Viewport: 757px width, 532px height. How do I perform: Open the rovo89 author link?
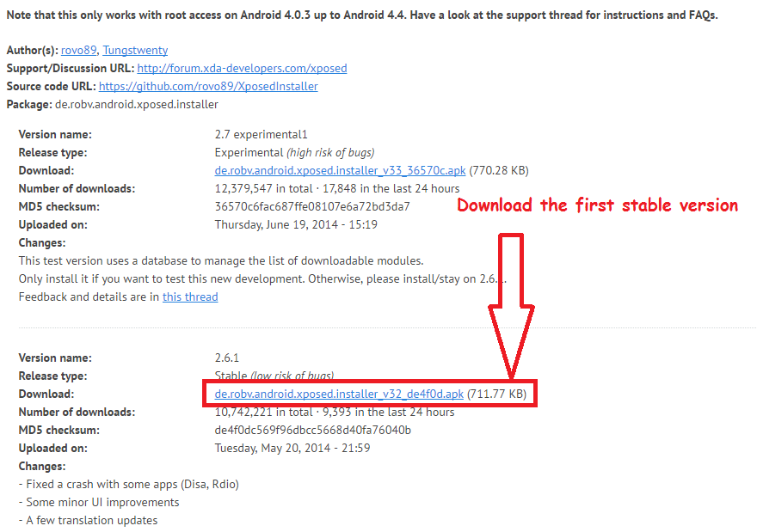pyautogui.click(x=78, y=50)
